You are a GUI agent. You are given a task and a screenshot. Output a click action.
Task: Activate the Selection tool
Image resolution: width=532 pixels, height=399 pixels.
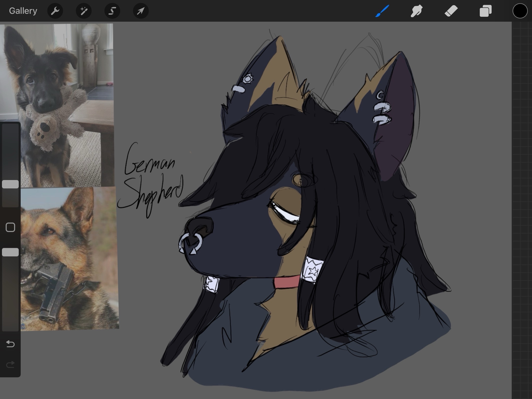(112, 11)
